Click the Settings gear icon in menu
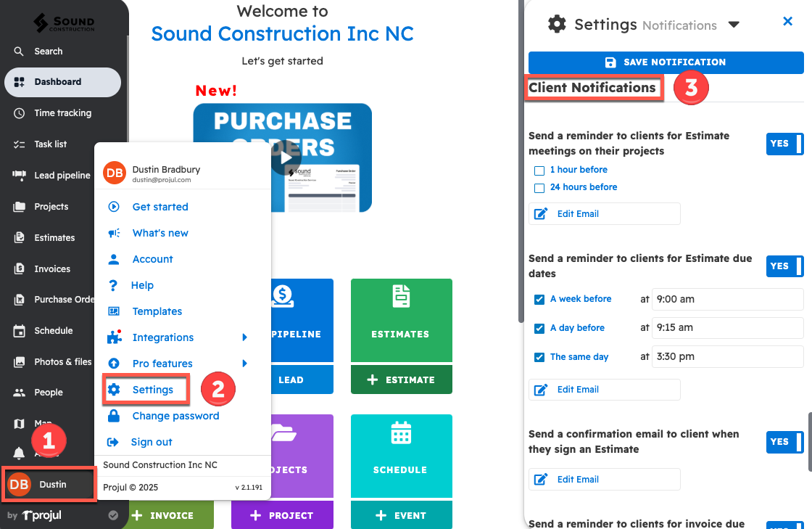The width and height of the screenshot is (812, 529). (114, 390)
